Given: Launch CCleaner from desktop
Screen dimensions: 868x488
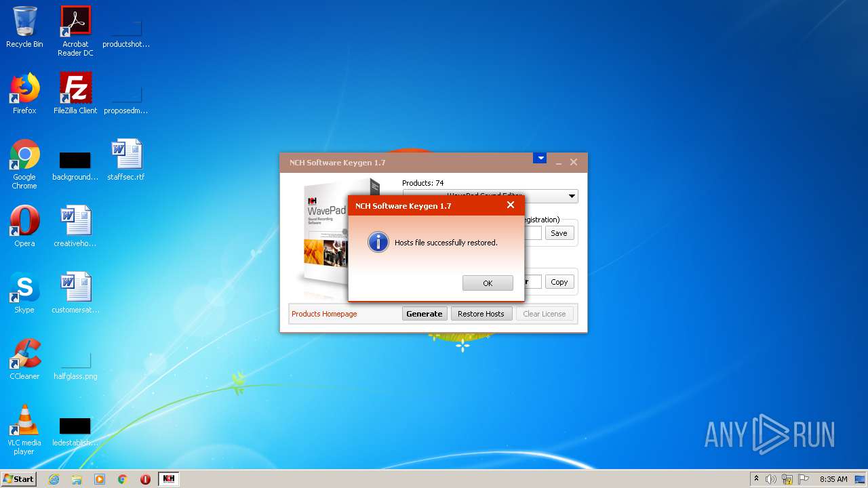Looking at the screenshot, I should [24, 359].
